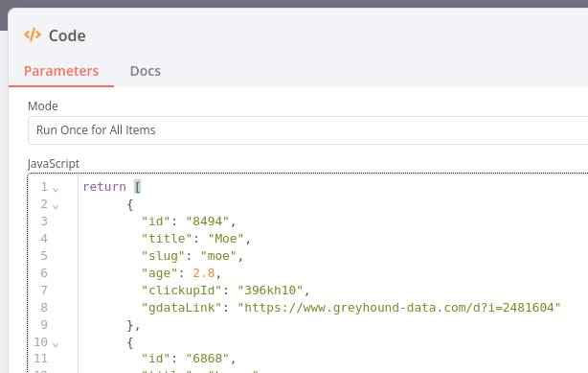Open the Mode dropdown 'Run Once for All Items'
588x373 pixels.
307,130
